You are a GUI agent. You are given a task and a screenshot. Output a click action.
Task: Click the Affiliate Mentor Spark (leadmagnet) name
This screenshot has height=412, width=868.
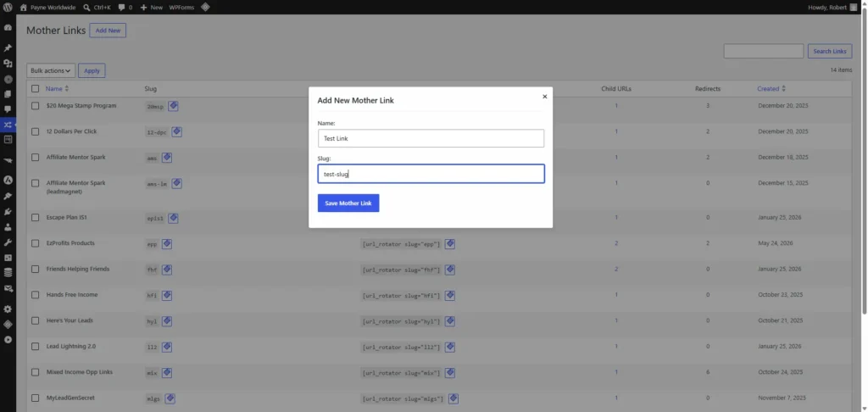point(75,187)
